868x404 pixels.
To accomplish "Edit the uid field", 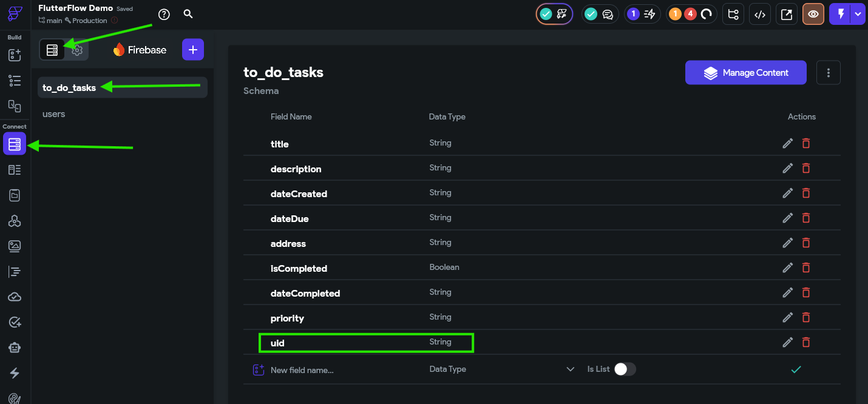I will pos(788,342).
